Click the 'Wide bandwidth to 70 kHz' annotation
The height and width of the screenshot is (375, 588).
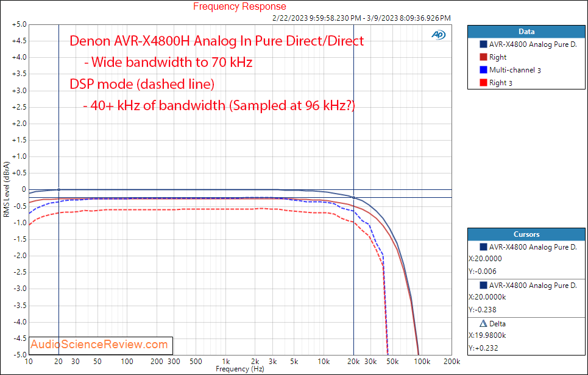[x=168, y=62]
